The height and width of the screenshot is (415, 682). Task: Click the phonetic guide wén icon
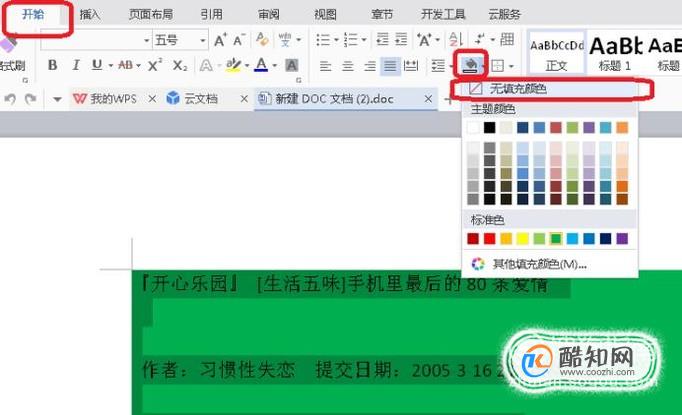pos(285,40)
